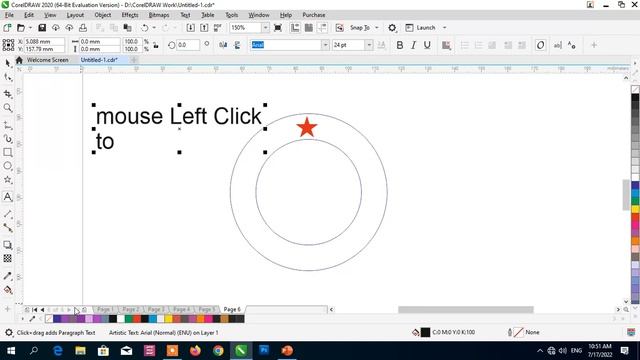Open the font size dropdown
Image resolution: width=640 pixels, height=360 pixels.
[x=369, y=45]
